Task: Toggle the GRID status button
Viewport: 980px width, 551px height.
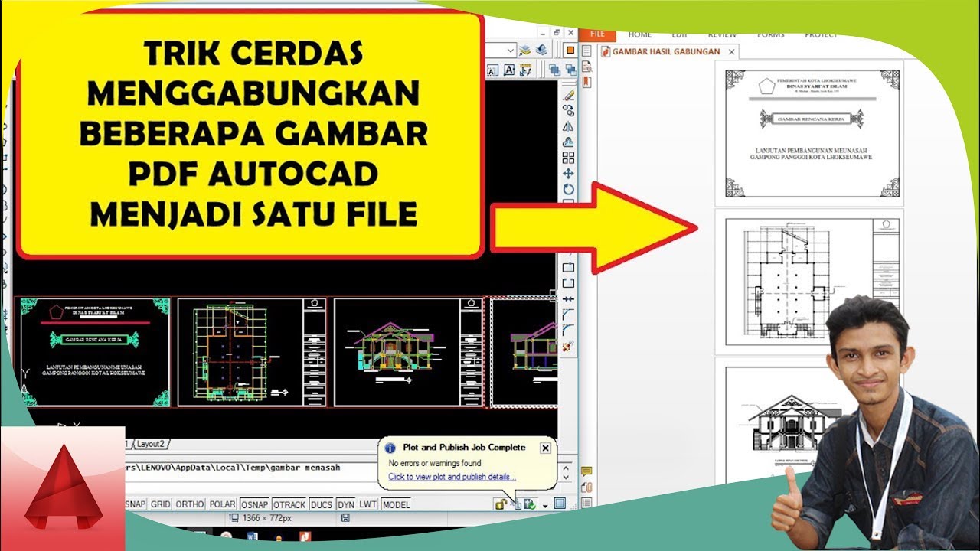Action: click(x=160, y=504)
